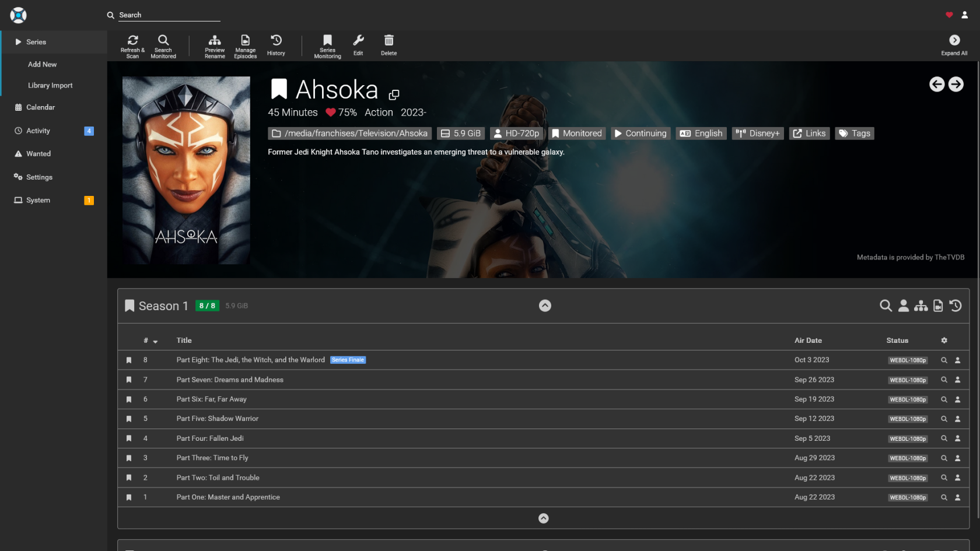Image resolution: width=980 pixels, height=551 pixels.
Task: Go to next series arrow
Action: coord(956,85)
